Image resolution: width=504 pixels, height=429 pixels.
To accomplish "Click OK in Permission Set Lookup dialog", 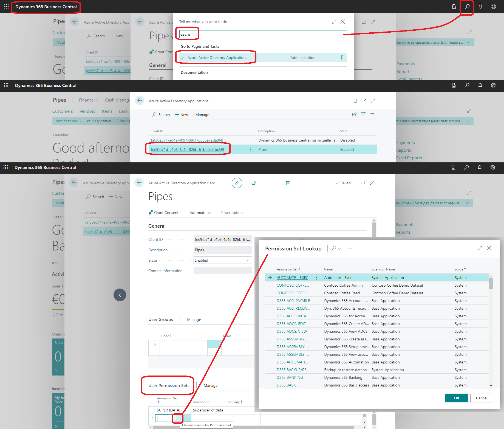I will [x=457, y=398].
